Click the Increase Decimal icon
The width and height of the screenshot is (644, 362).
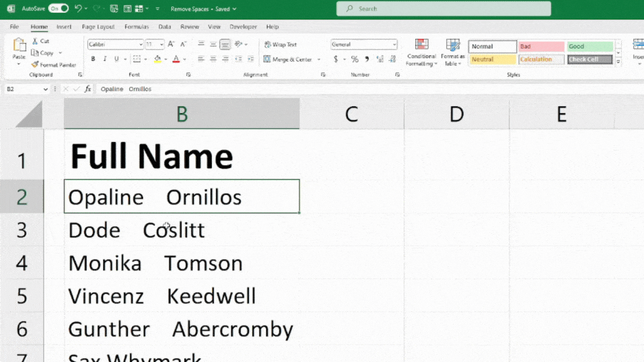tap(380, 59)
